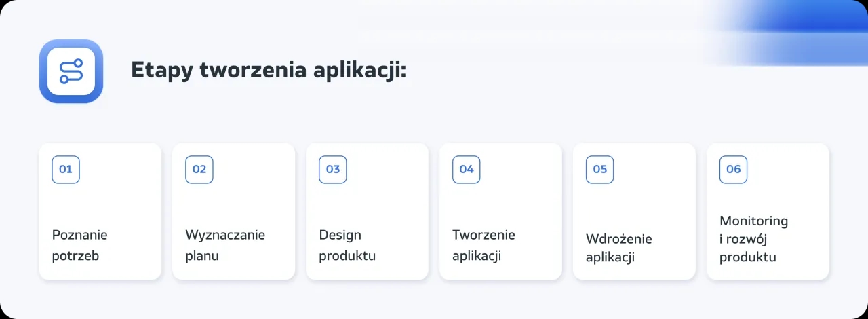
Task: Click the 'Monitoring i rozwój produktu' text
Action: (x=753, y=239)
